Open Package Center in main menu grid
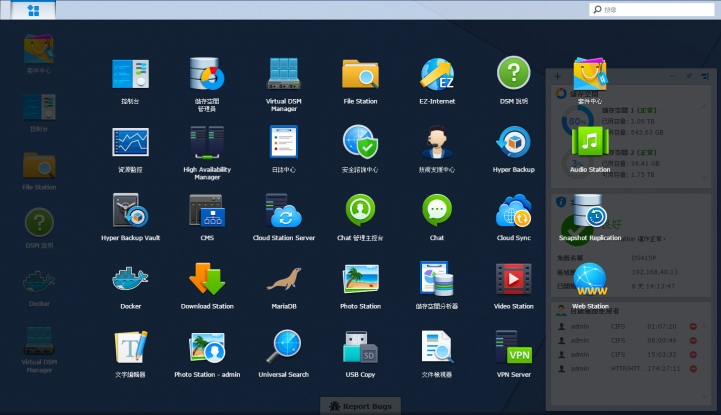The width and height of the screenshot is (721, 415). (590, 74)
